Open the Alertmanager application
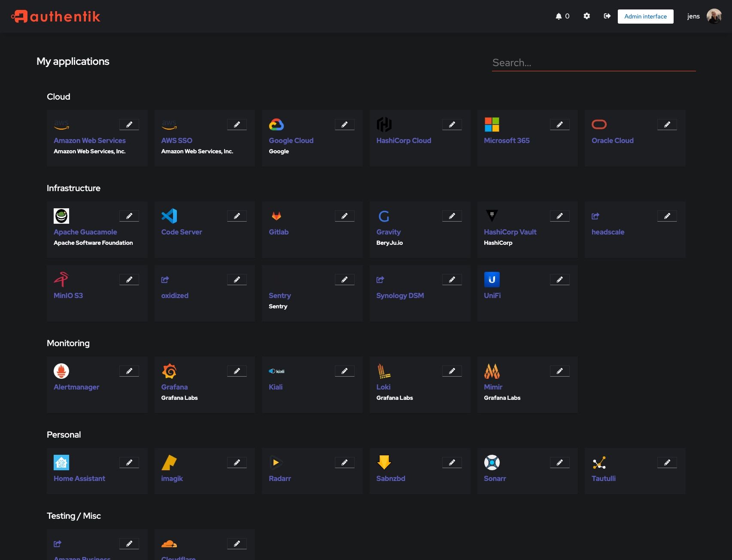Image resolution: width=732 pixels, height=560 pixels. tap(76, 387)
